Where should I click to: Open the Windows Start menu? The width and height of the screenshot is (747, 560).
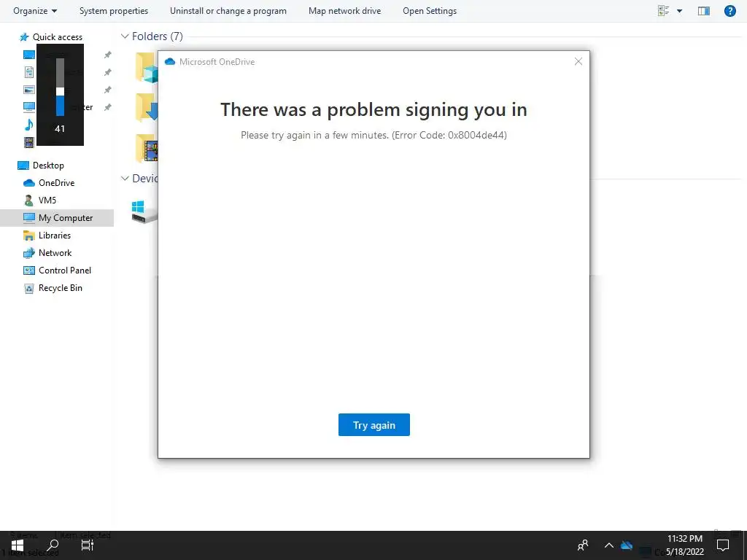(18, 545)
